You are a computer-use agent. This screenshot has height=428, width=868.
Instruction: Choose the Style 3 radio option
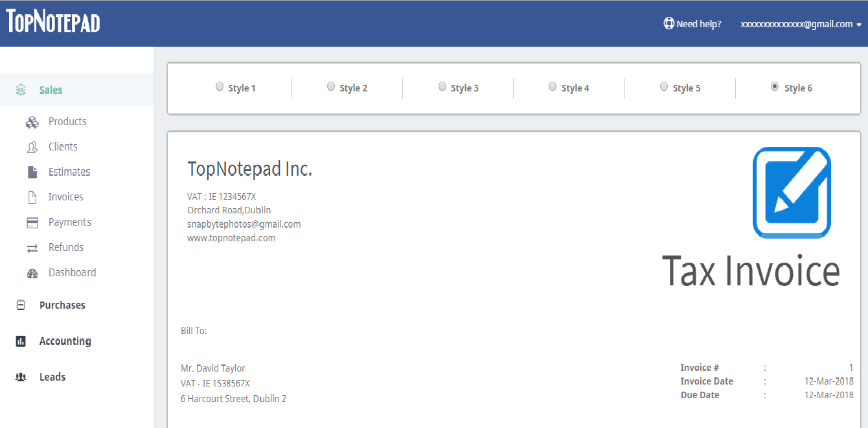[442, 87]
